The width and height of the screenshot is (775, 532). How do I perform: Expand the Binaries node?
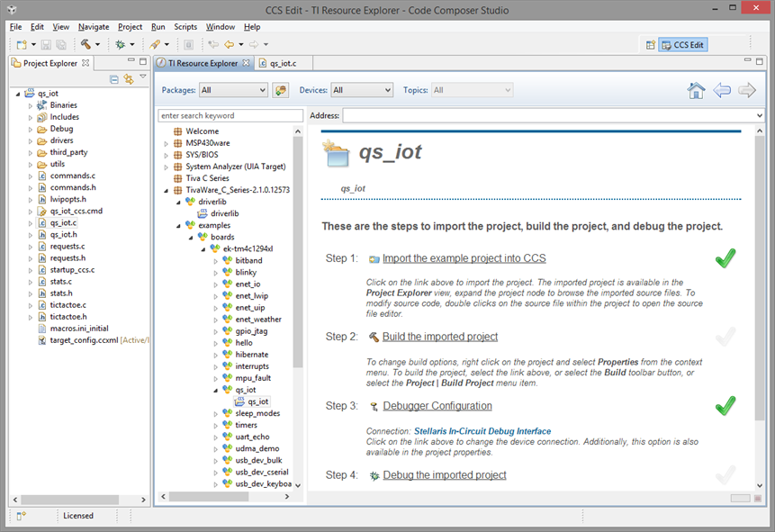(30, 106)
